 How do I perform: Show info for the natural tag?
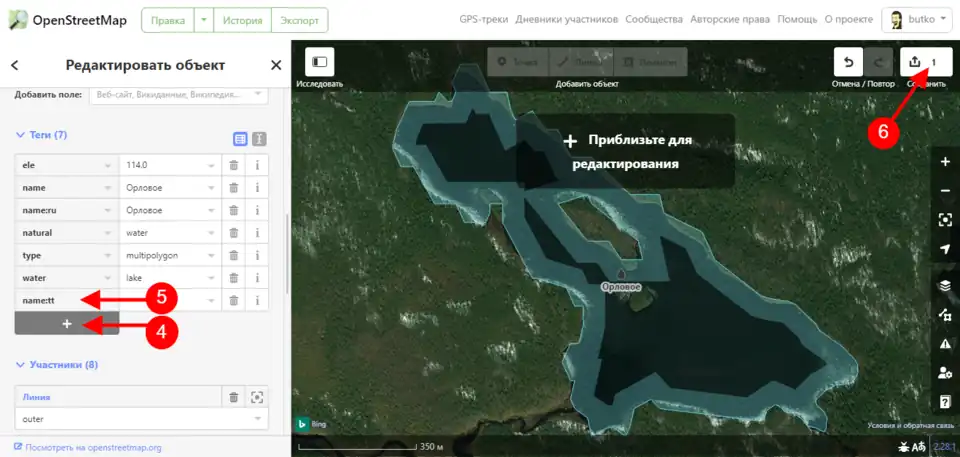(257, 233)
